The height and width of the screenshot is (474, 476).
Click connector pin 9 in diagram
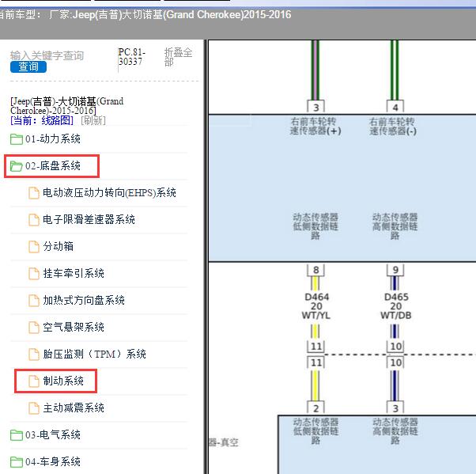pyautogui.click(x=395, y=270)
